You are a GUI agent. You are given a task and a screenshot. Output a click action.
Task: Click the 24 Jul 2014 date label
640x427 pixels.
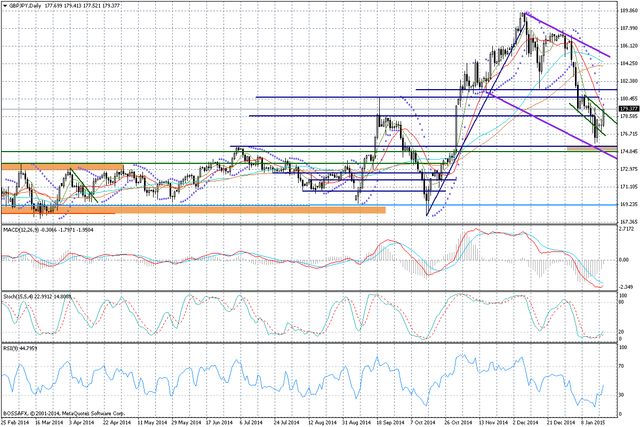[x=287, y=421]
